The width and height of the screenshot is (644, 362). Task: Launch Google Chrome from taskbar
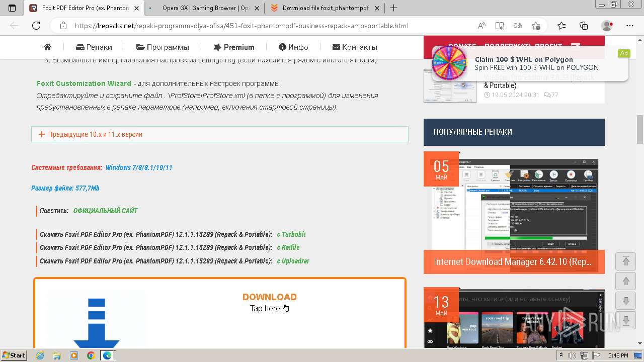91,355
